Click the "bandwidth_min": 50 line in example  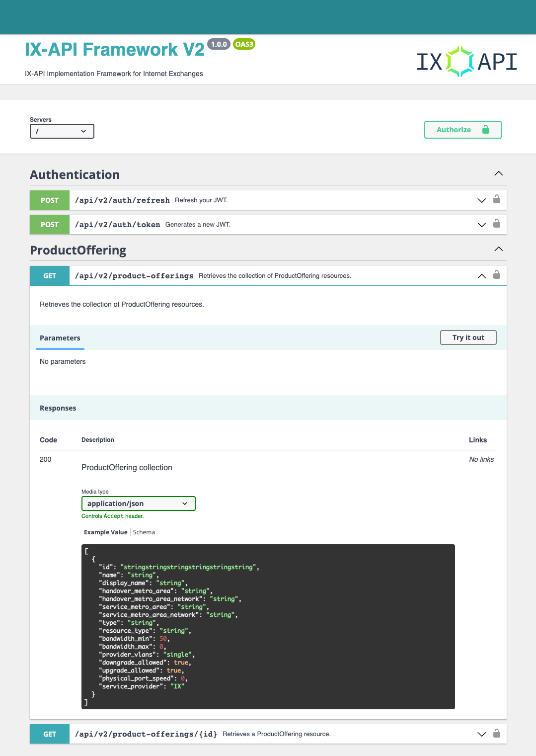click(135, 639)
